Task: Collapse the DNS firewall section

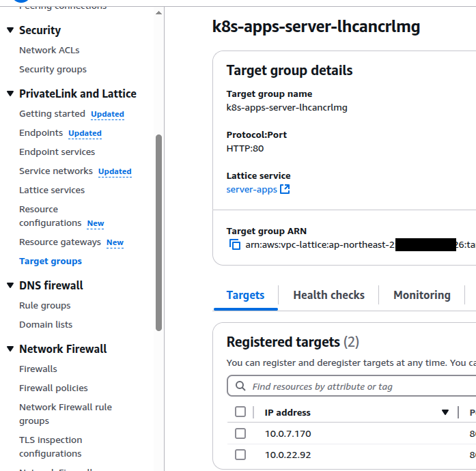Action: [x=10, y=285]
